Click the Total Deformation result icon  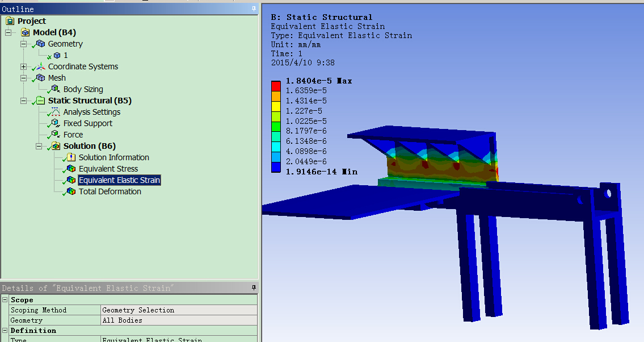point(71,191)
